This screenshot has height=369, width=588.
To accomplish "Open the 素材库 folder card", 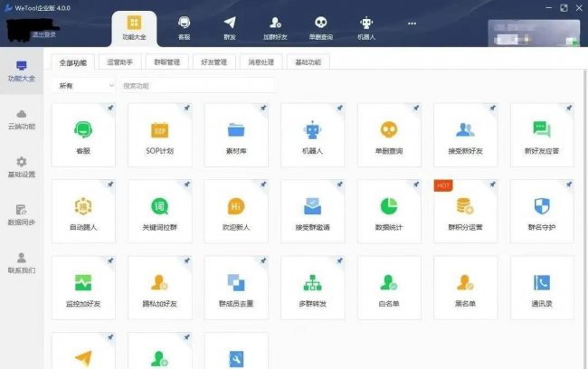I will 236,135.
